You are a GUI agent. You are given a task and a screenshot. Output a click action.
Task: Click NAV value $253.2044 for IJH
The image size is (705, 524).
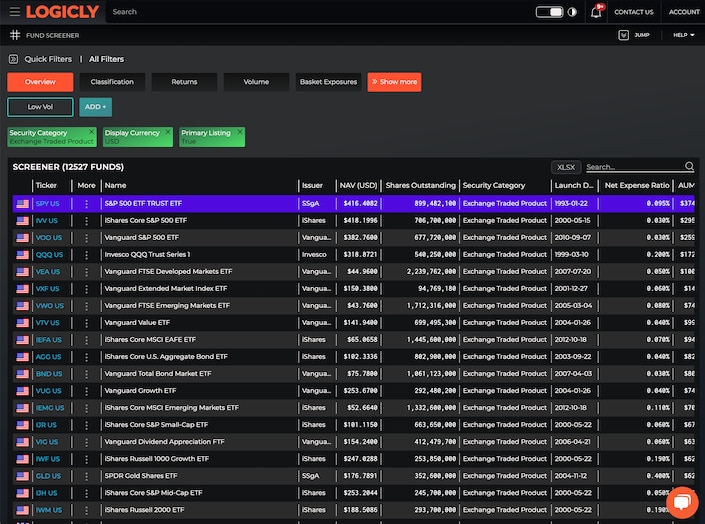[x=360, y=493]
